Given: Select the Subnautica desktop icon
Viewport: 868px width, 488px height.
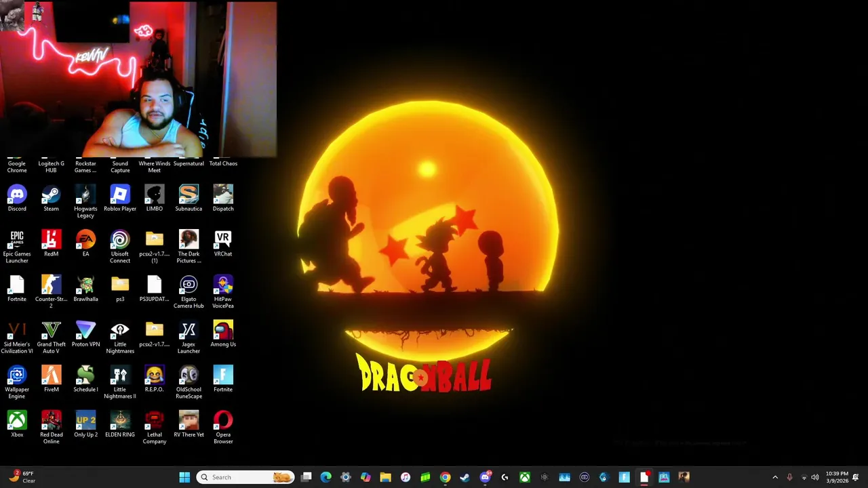Looking at the screenshot, I should [x=189, y=198].
